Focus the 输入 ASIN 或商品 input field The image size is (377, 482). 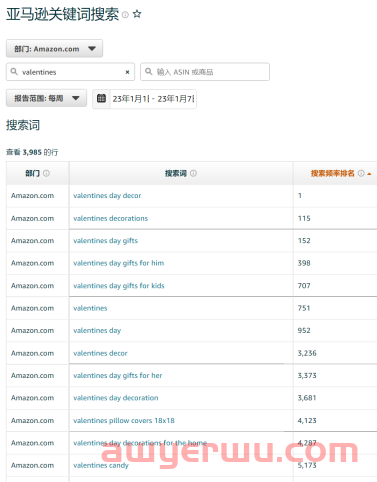click(205, 72)
